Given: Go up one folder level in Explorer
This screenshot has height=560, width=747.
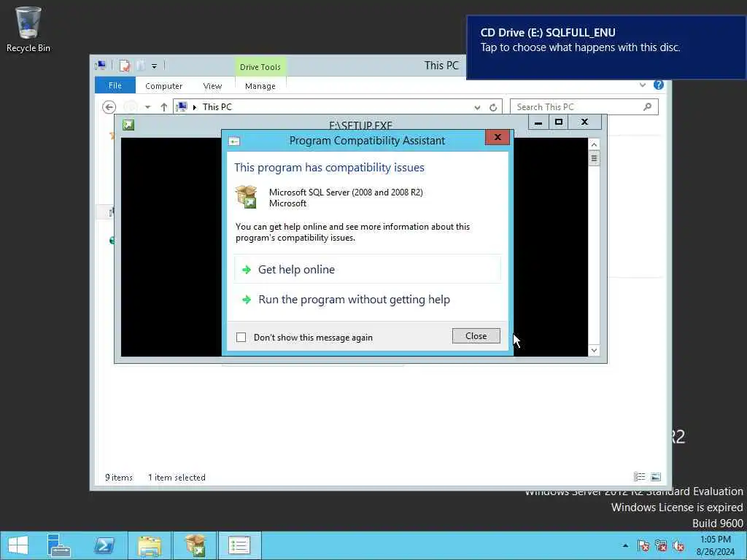Looking at the screenshot, I should (164, 107).
